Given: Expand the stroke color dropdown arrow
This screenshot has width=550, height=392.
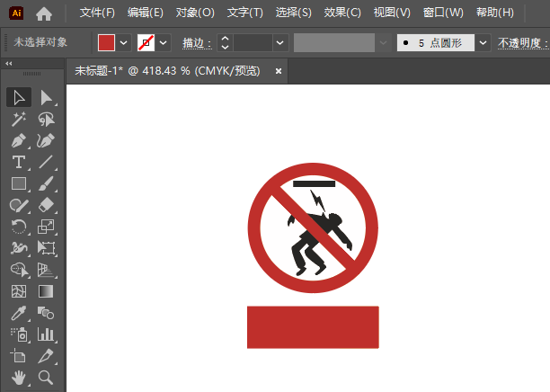Looking at the screenshot, I should (163, 43).
